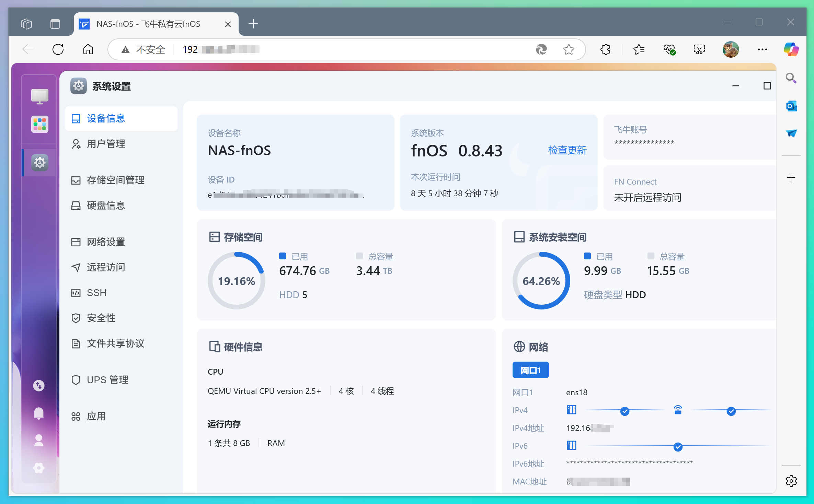Favorite this page with the star icon
Image resolution: width=814 pixels, height=504 pixels.
pyautogui.click(x=569, y=50)
